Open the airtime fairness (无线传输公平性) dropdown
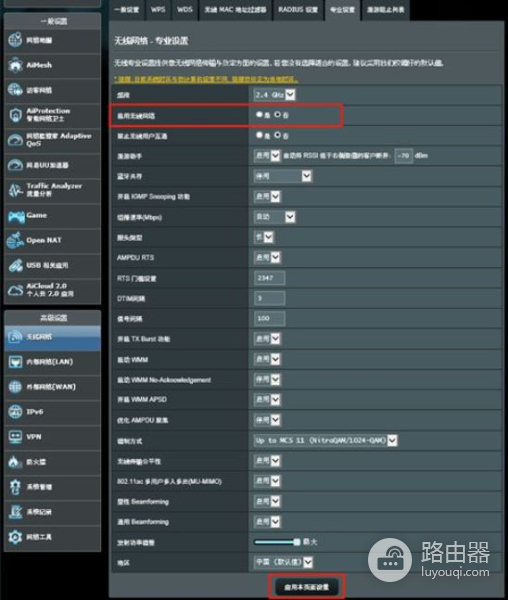Screen dimensions: 508x600 pos(267,461)
